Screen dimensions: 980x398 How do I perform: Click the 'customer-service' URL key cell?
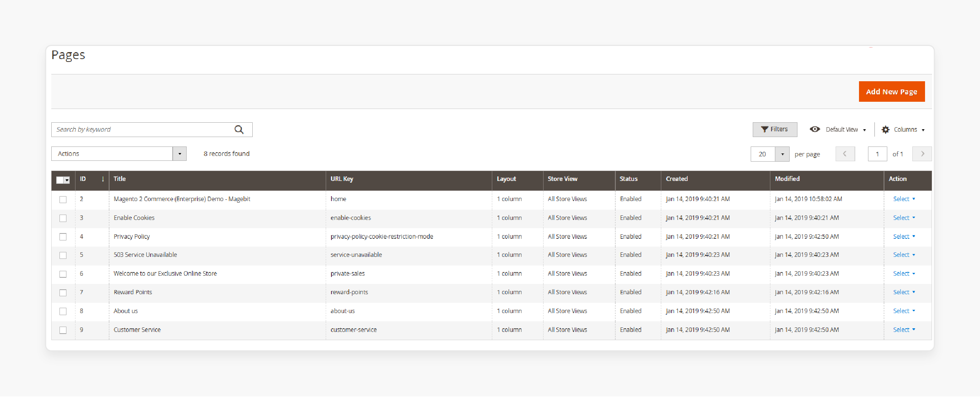pyautogui.click(x=354, y=330)
